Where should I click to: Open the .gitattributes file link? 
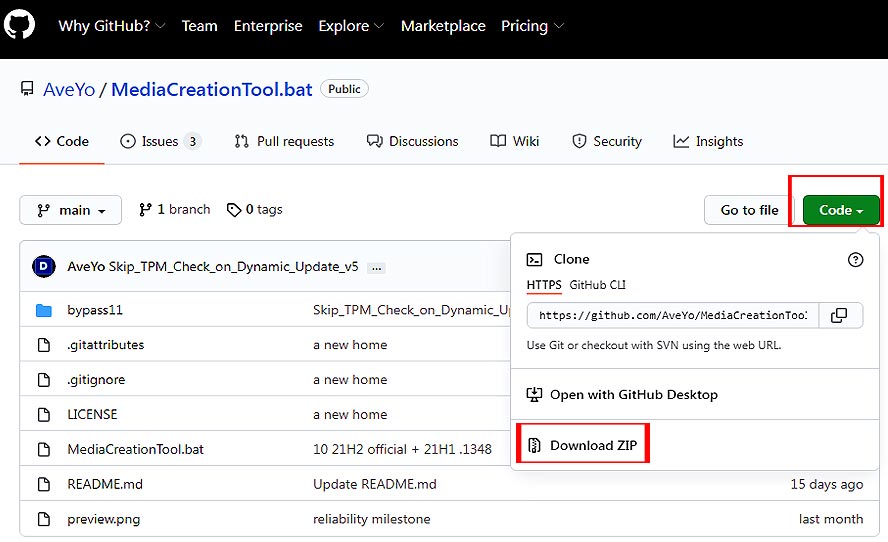click(x=106, y=345)
